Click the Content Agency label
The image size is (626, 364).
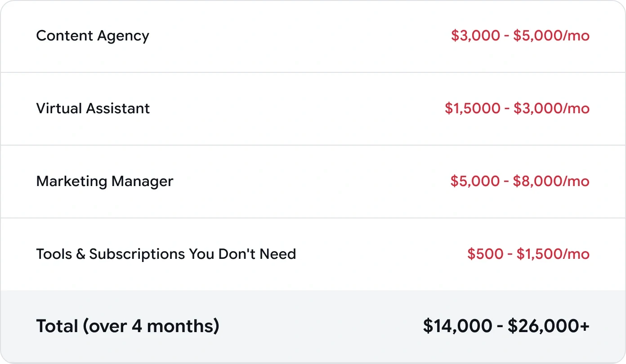[93, 36]
